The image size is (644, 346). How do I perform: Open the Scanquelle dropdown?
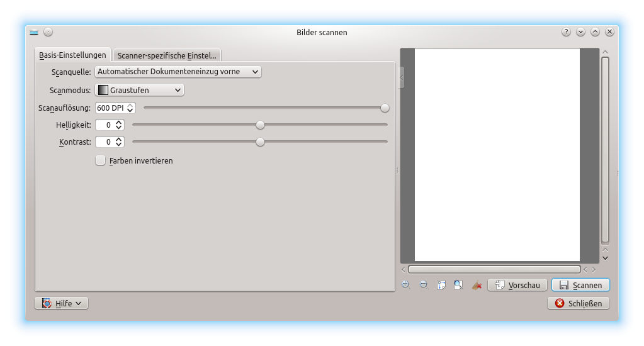point(178,72)
